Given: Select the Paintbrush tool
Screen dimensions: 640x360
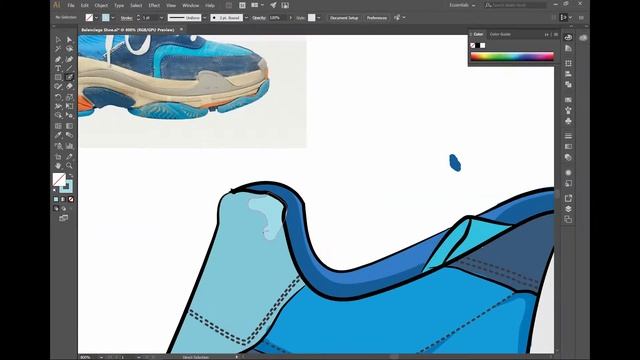Looking at the screenshot, I should pyautogui.click(x=69, y=77).
